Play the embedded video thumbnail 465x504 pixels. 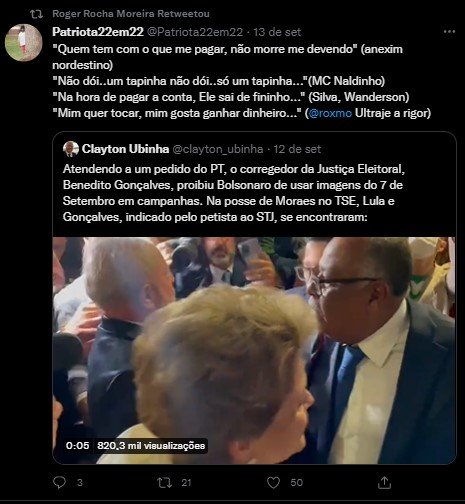pyautogui.click(x=254, y=350)
